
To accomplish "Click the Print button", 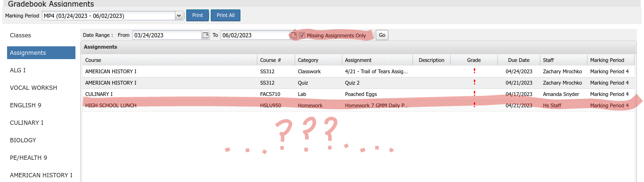I will pos(198,16).
